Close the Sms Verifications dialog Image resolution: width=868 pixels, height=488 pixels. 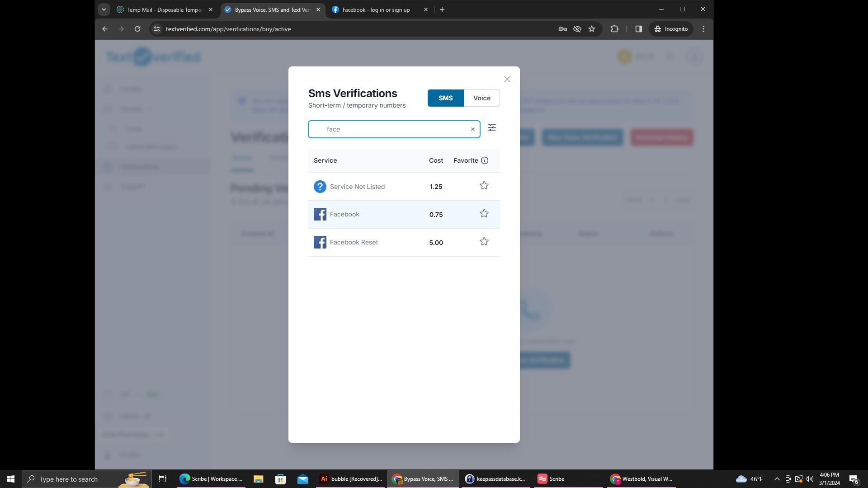507,79
